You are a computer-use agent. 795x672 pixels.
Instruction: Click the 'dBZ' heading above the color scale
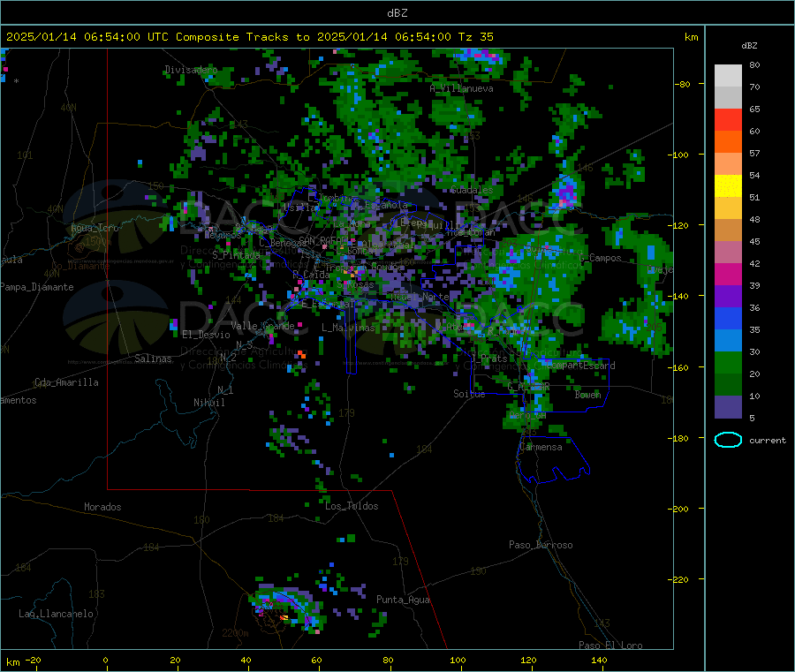tap(749, 46)
